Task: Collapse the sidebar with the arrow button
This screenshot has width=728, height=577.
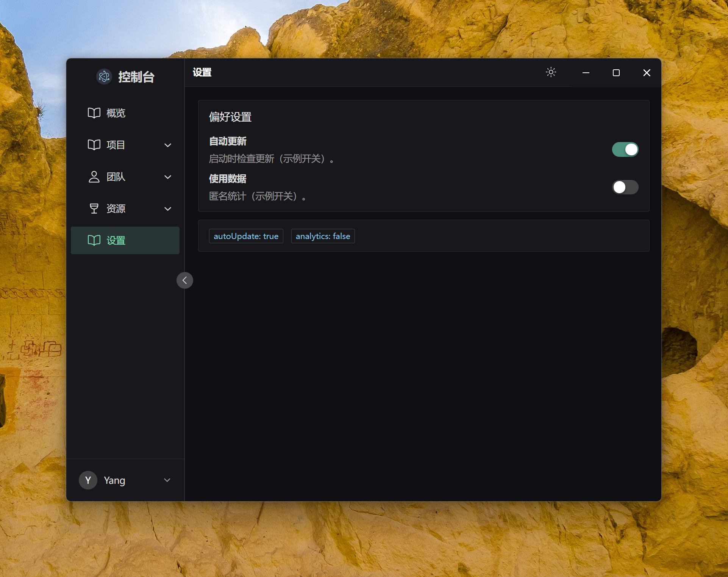Action: (x=184, y=280)
